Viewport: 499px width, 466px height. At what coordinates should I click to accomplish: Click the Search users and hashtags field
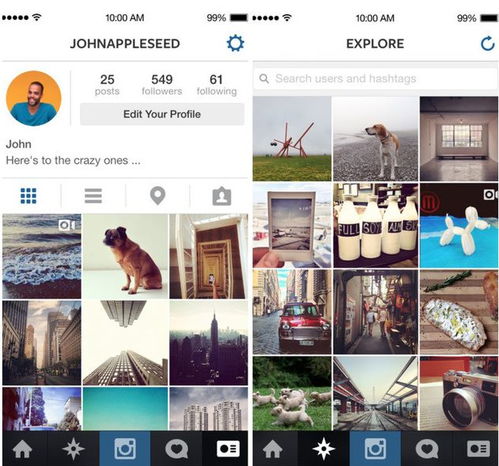[376, 79]
